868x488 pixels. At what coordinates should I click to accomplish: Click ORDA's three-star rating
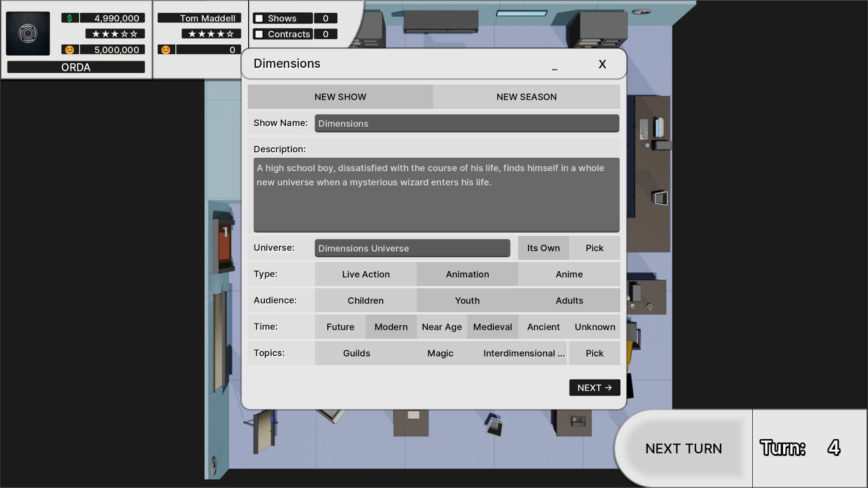pos(114,33)
